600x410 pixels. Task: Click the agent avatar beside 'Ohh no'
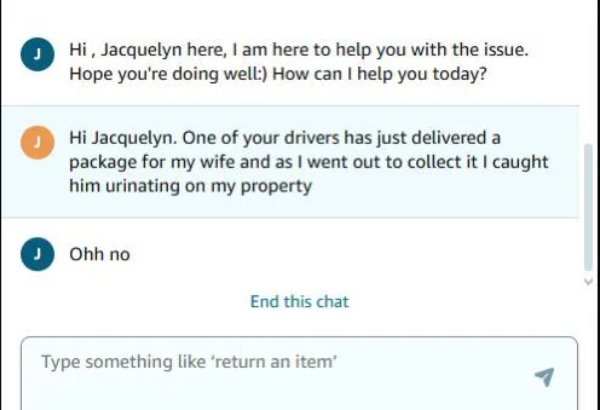coord(37,255)
